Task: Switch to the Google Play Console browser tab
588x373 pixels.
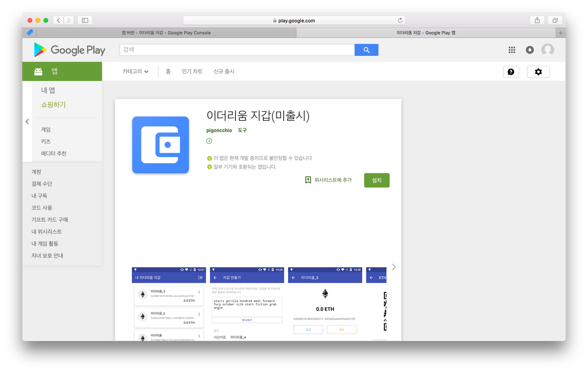Action: tap(165, 33)
